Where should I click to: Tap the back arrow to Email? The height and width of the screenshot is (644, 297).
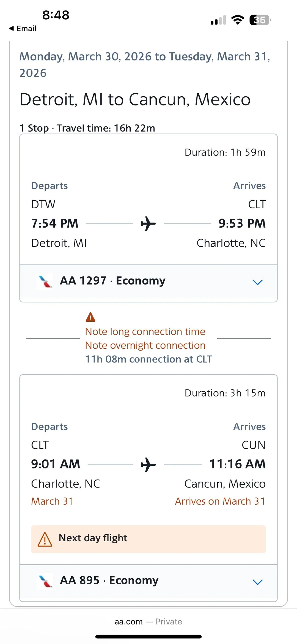(11, 28)
